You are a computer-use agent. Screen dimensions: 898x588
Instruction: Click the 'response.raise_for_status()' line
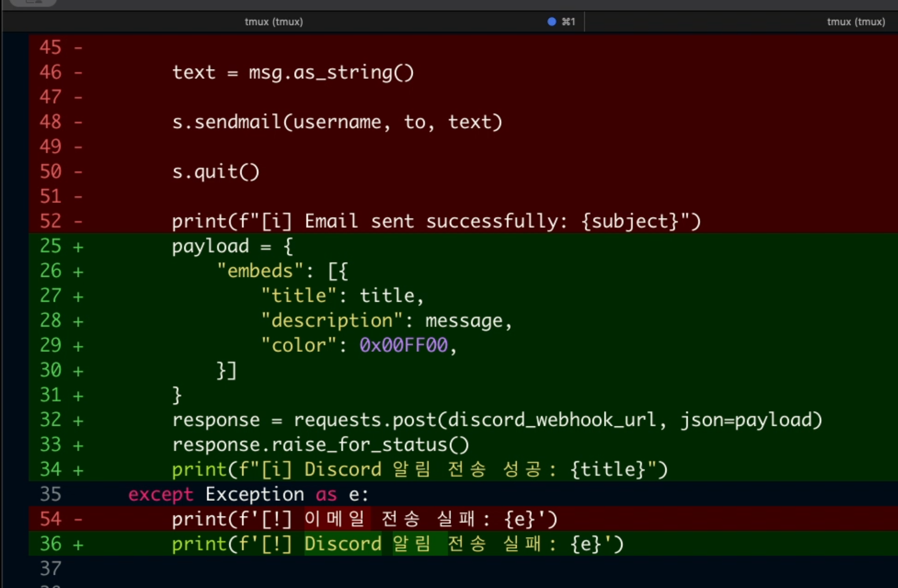[321, 445]
